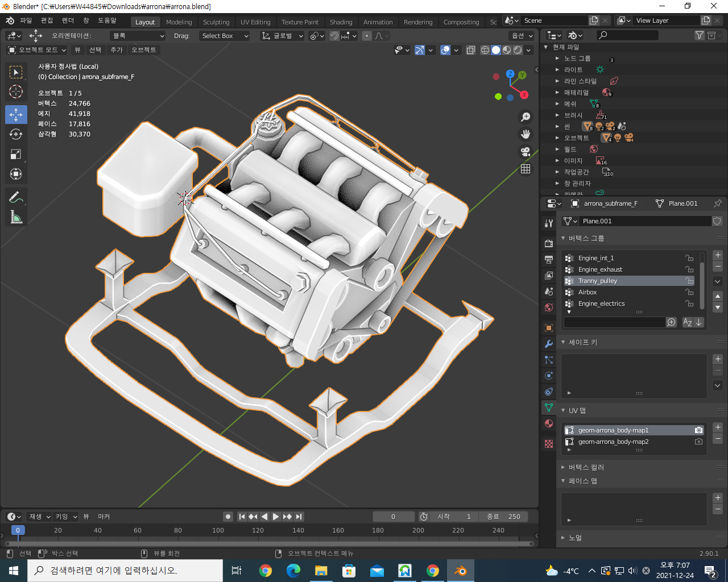
Task: Open the 글로벌 transform orientation dropdown
Action: click(282, 36)
